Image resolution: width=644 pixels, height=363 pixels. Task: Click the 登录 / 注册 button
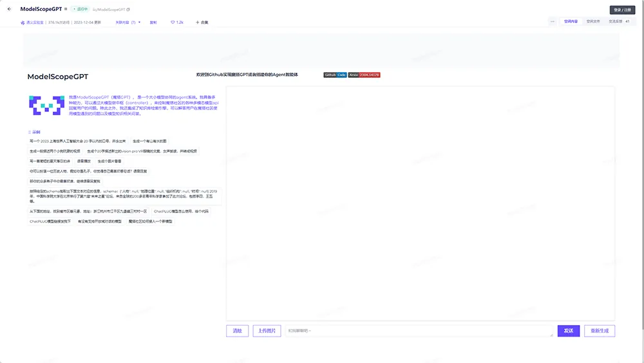tap(622, 10)
